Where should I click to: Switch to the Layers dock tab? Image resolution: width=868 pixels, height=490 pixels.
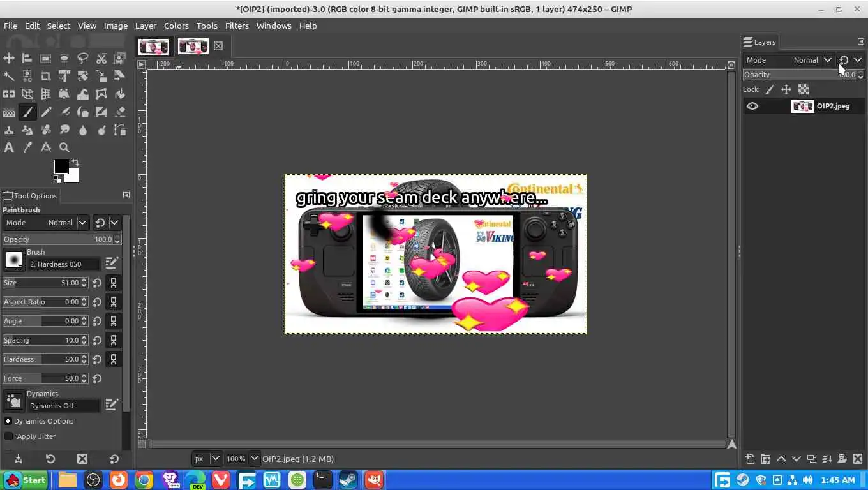[760, 42]
